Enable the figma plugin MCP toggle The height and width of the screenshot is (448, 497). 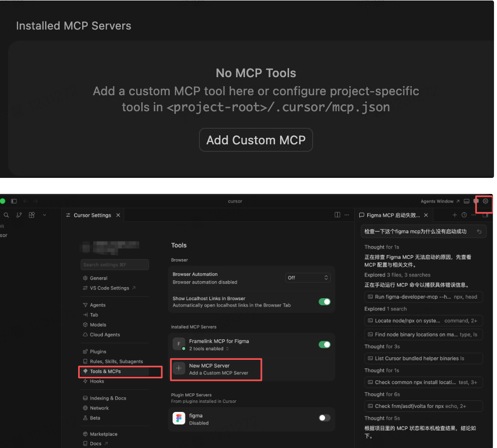pyautogui.click(x=324, y=418)
